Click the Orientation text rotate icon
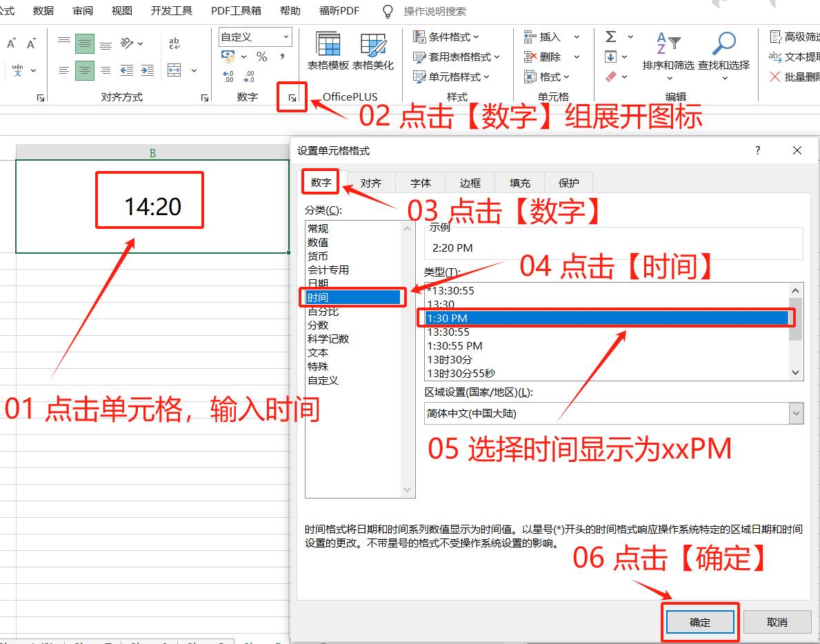The image size is (820, 644). [x=127, y=43]
